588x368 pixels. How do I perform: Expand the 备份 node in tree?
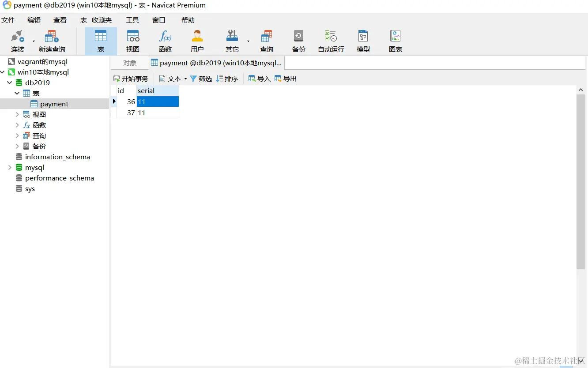click(17, 146)
